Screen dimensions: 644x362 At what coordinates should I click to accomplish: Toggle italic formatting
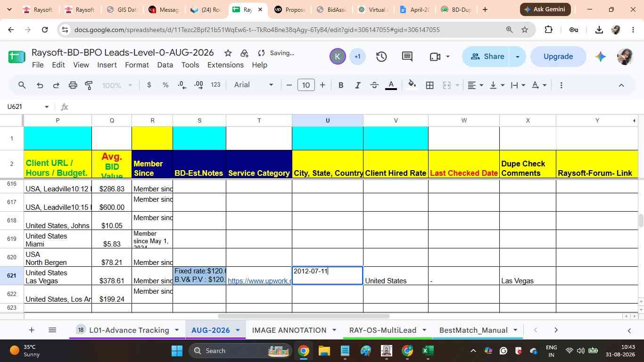tap(358, 85)
